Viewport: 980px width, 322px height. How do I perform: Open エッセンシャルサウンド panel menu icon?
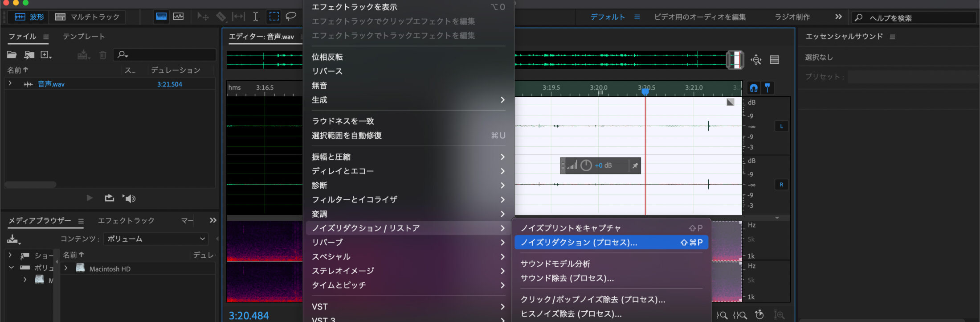click(x=892, y=37)
